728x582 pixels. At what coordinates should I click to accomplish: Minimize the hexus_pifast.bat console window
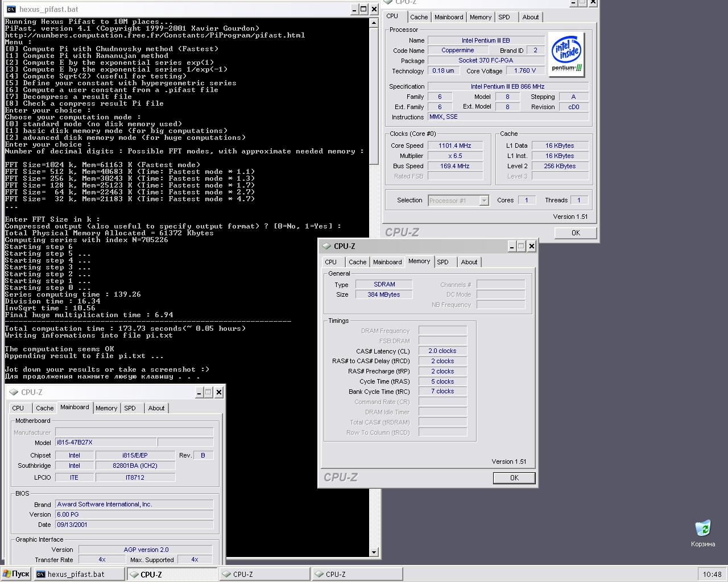point(354,9)
